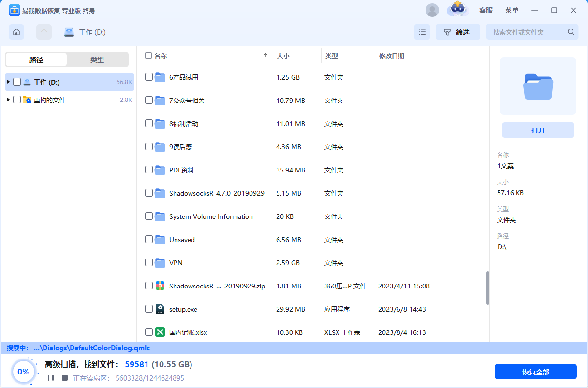This screenshot has width=588, height=388.
Task: Open the list view layout icon
Action: [x=422, y=31]
